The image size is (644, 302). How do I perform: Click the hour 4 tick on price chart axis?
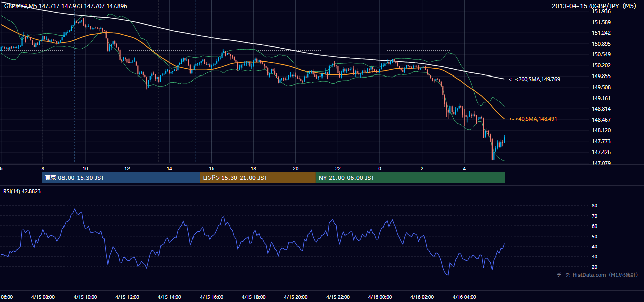[464, 168]
